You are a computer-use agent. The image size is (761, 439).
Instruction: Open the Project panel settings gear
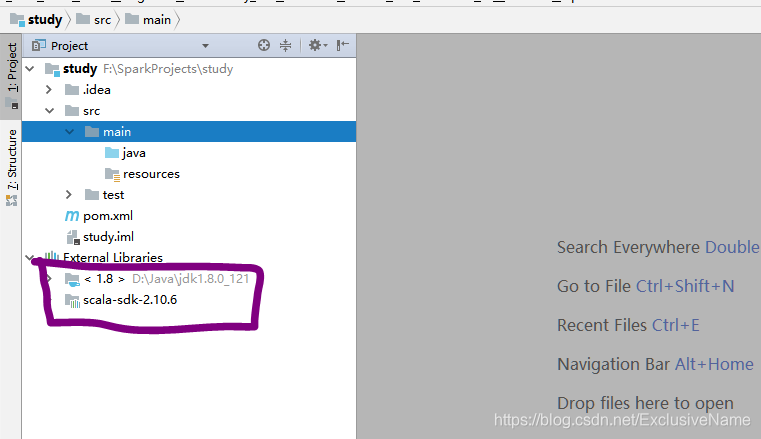(318, 46)
